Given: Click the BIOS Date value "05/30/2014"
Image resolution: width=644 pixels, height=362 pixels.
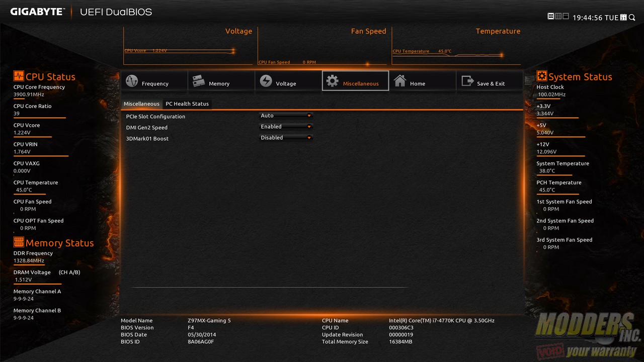Looking at the screenshot, I should (x=201, y=335).
